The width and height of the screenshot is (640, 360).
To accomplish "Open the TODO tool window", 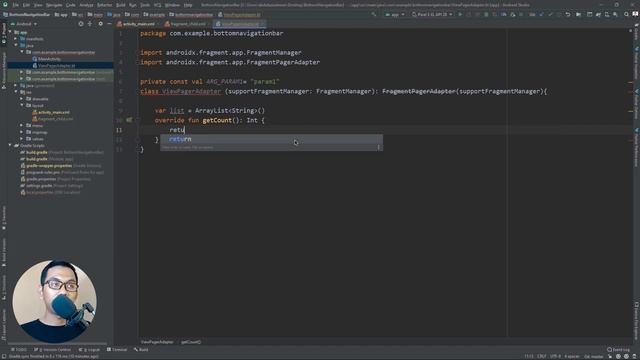I will [x=19, y=349].
